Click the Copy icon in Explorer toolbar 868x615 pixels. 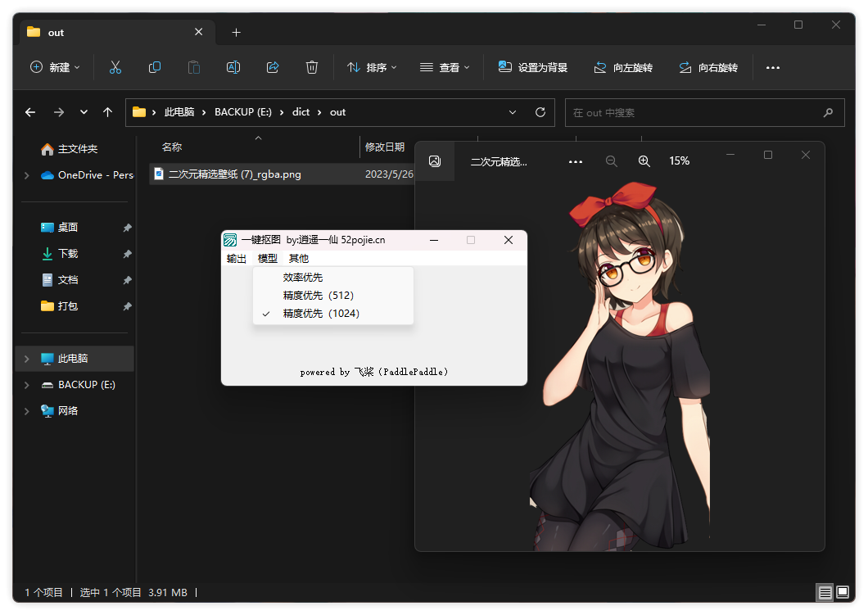(154, 67)
